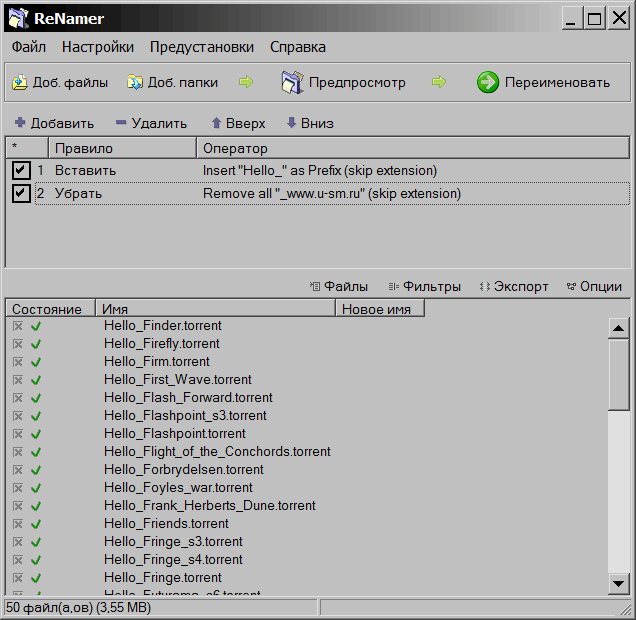636x620 pixels.
Task: Uncheck rule 2 Убрать checkbox
Action: (21, 193)
